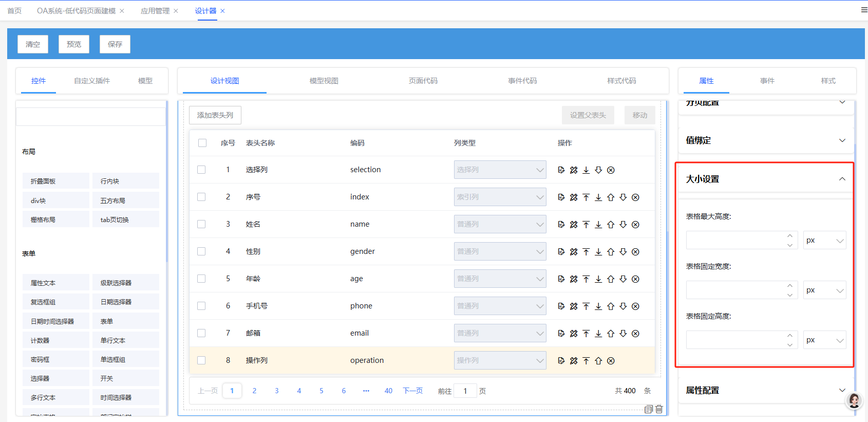
Task: Switch to the 页面代码 tab
Action: click(x=423, y=81)
